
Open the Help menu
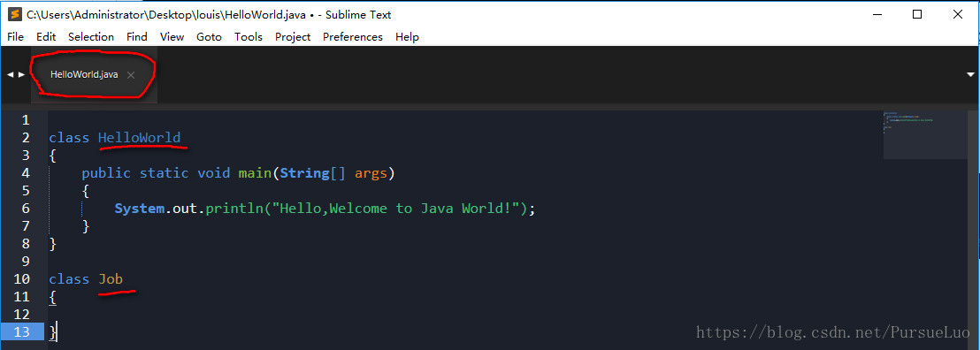(407, 37)
